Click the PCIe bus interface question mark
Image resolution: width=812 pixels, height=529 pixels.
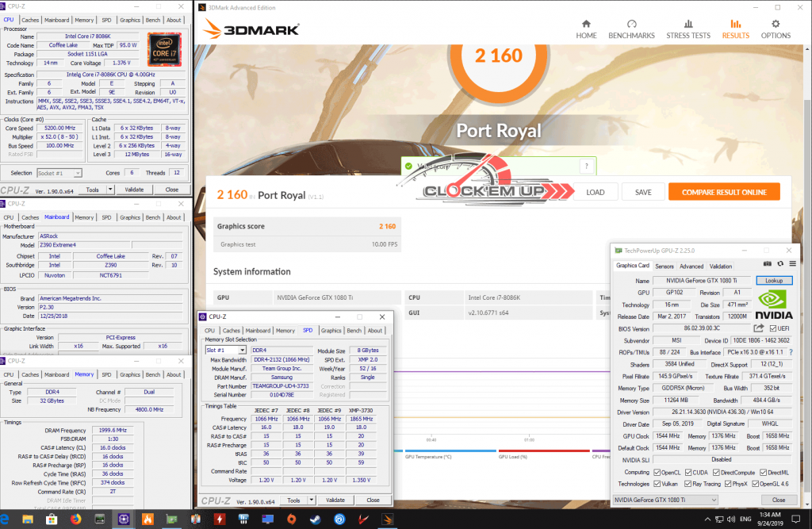click(791, 351)
